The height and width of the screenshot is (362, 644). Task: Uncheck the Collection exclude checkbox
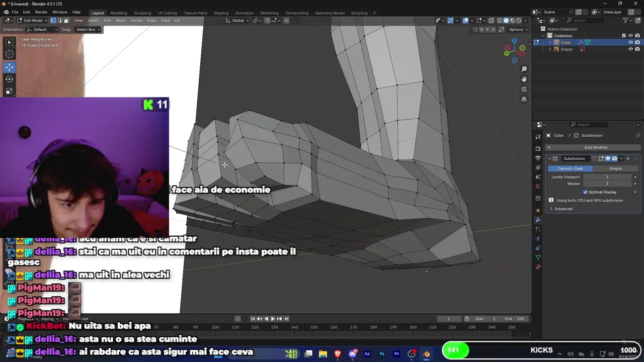[624, 36]
